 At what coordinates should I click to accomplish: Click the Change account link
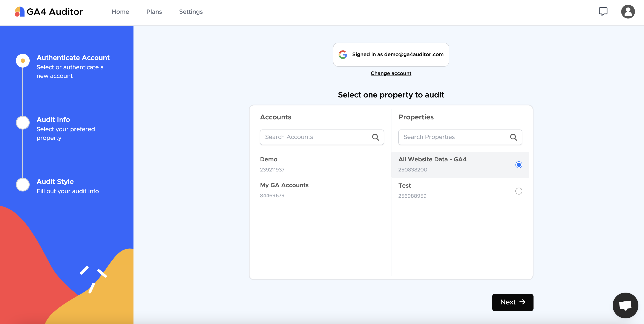click(x=391, y=73)
